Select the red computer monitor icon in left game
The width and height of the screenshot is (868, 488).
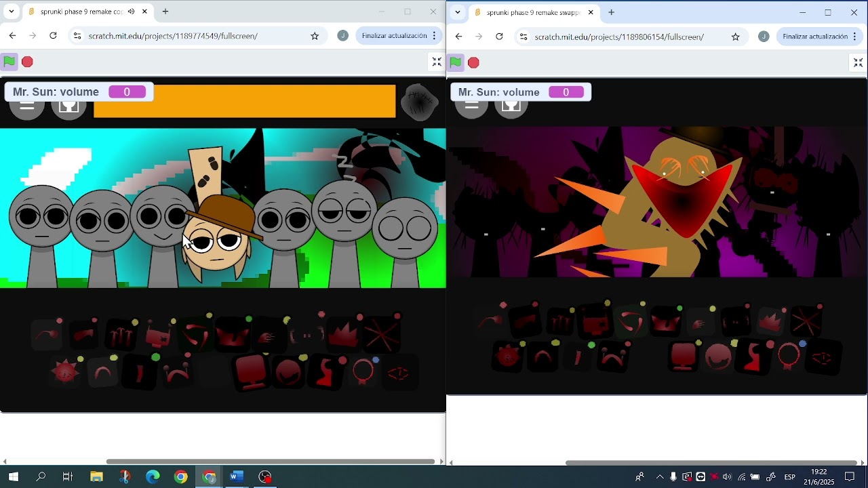point(251,372)
